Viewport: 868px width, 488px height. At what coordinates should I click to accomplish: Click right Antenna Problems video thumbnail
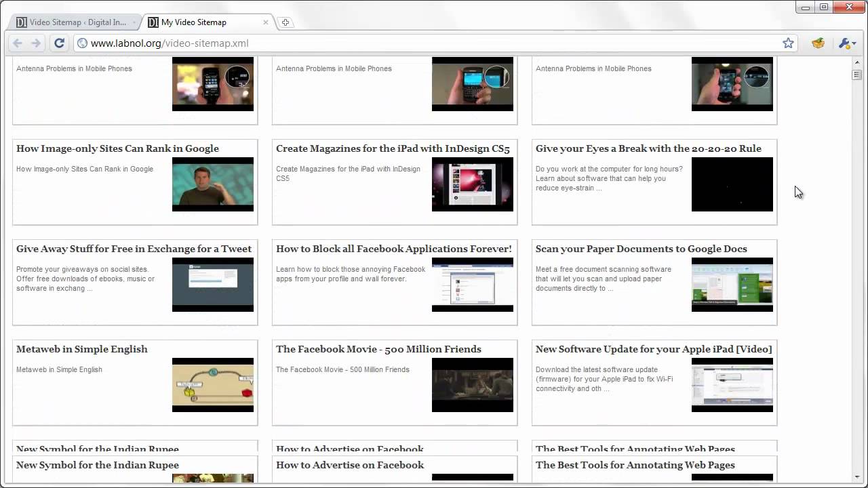[x=732, y=84]
